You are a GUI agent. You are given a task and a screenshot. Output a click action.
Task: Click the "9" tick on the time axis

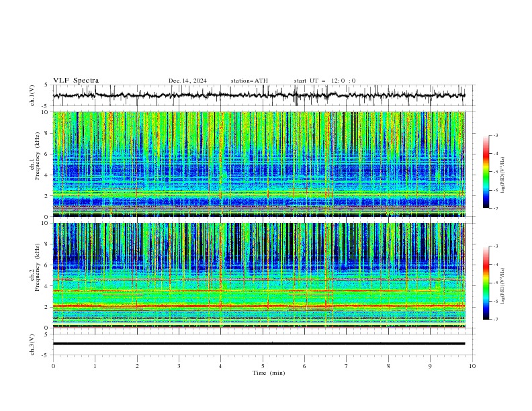coord(430,366)
